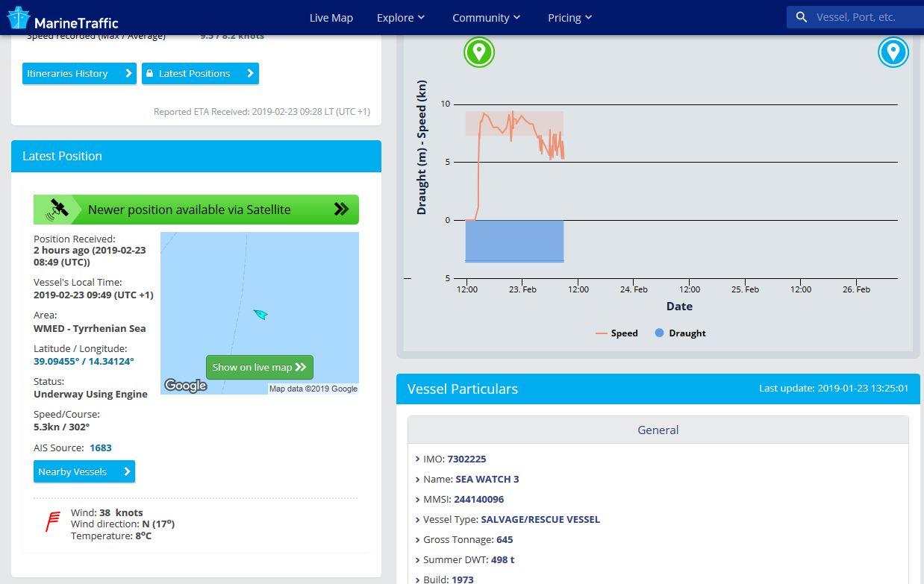The width and height of the screenshot is (924, 584).
Task: Open Nearby Vessels list
Action: point(84,471)
